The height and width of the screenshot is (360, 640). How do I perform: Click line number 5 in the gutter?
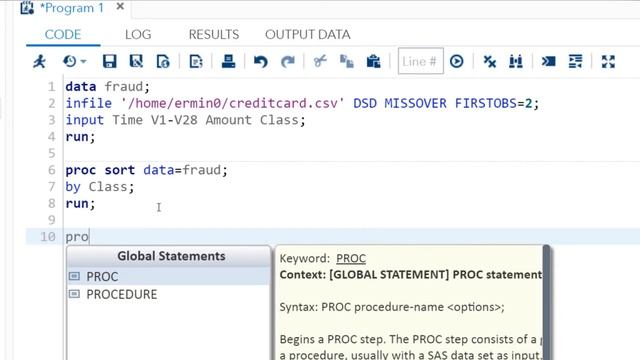(x=51, y=153)
